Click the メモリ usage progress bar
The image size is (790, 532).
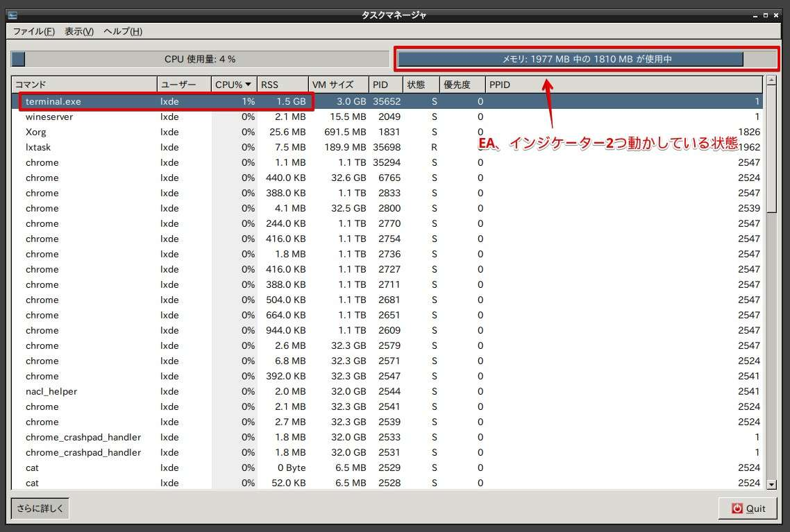tap(587, 59)
